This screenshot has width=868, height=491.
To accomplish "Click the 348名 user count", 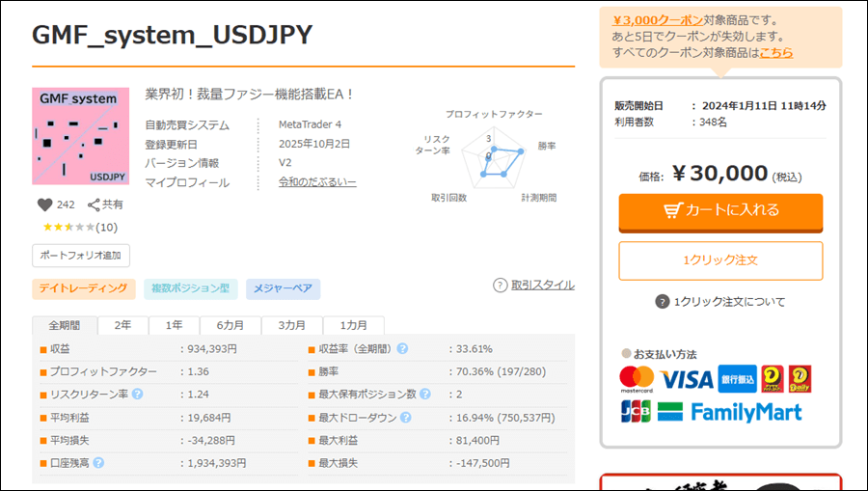I will point(713,122).
